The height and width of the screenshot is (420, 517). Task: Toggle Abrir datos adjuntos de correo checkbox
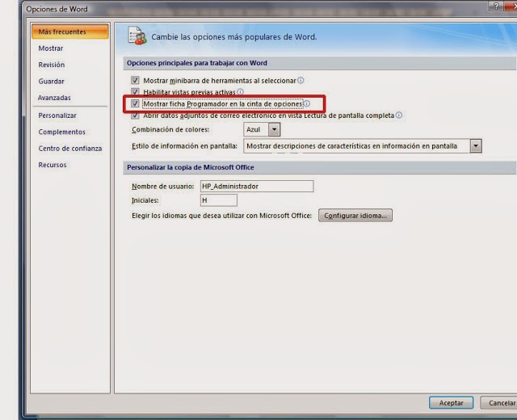[x=135, y=115]
